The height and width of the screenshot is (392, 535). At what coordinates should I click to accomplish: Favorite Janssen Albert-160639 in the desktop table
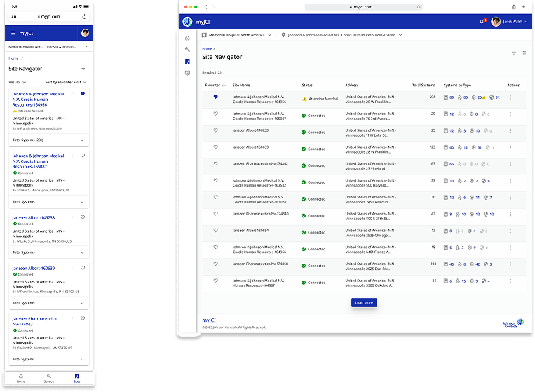[215, 147]
